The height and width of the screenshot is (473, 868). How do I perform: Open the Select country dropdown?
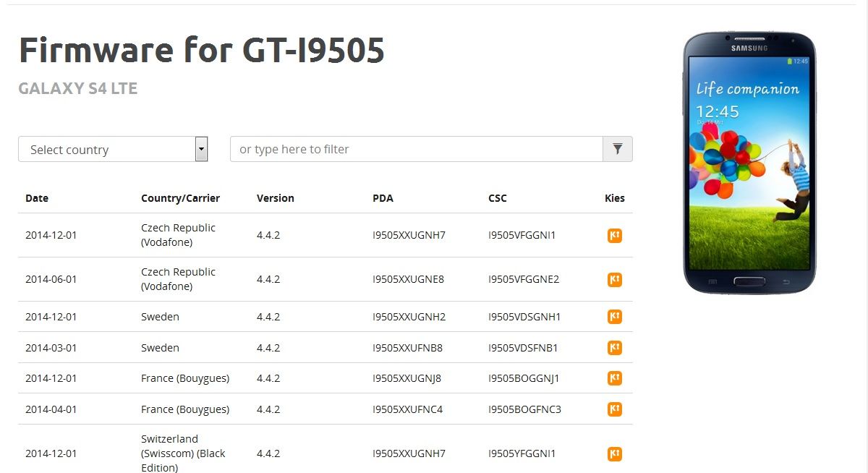tap(114, 149)
